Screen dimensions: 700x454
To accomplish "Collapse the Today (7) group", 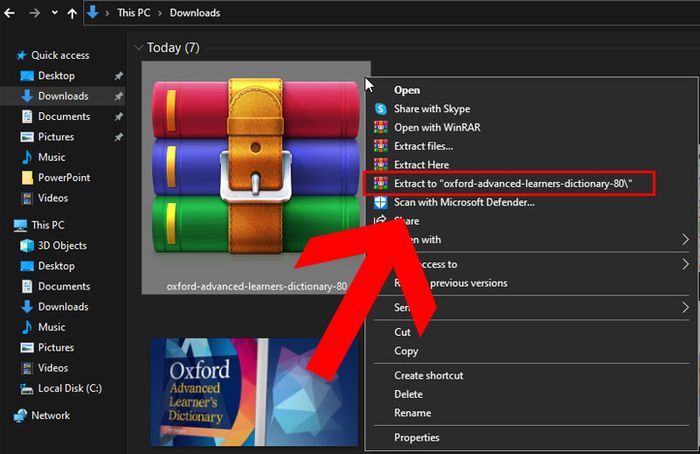I will click(x=137, y=47).
